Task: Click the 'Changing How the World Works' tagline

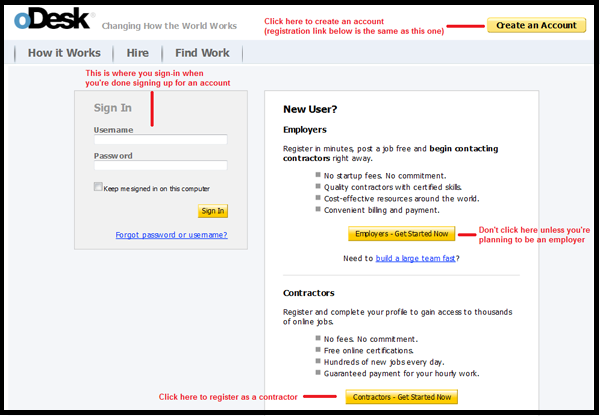Action: tap(169, 26)
